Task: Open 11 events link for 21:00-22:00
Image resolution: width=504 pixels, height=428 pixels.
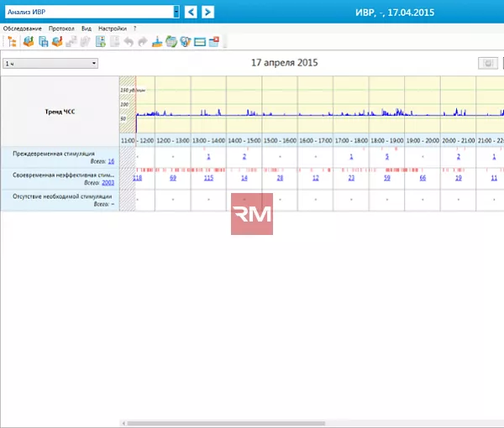Action: [x=494, y=178]
